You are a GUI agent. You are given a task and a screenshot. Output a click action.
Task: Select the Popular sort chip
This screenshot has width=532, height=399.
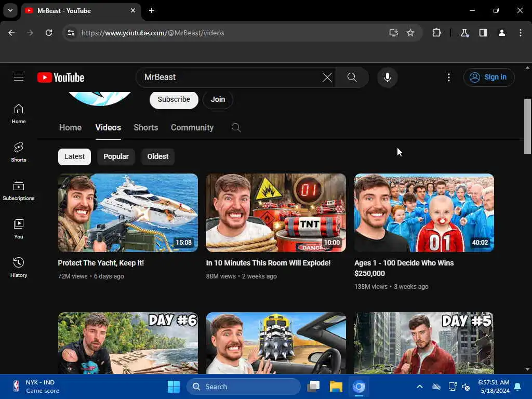(116, 157)
